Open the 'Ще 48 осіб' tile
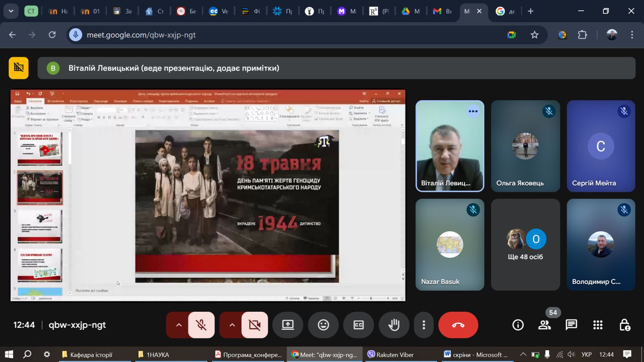This screenshot has width=644, height=362. [525, 245]
